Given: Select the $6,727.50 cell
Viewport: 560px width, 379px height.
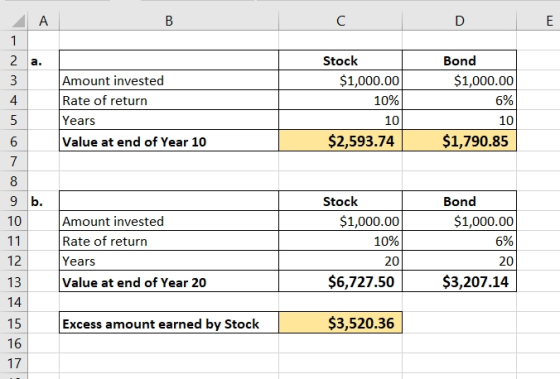Looking at the screenshot, I should tap(340, 282).
